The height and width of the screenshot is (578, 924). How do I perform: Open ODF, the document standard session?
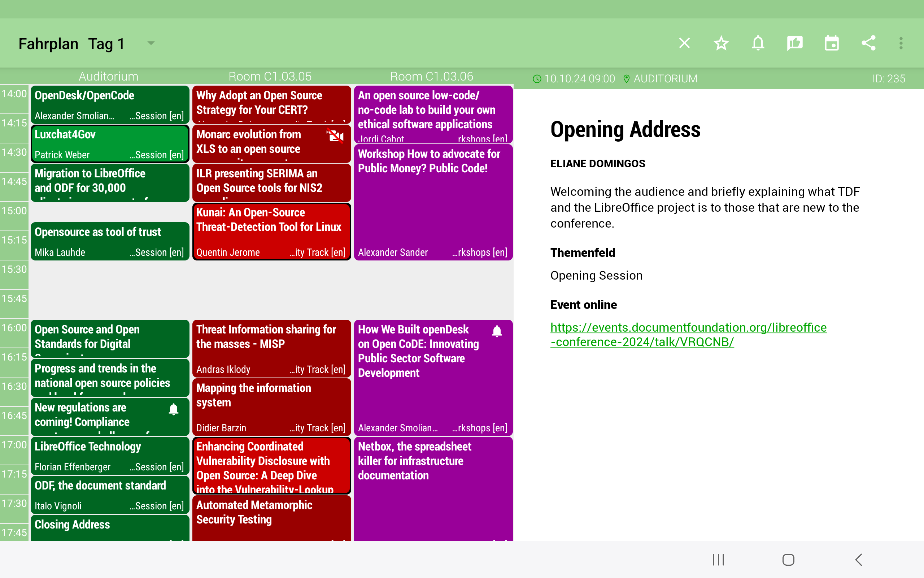(110, 495)
